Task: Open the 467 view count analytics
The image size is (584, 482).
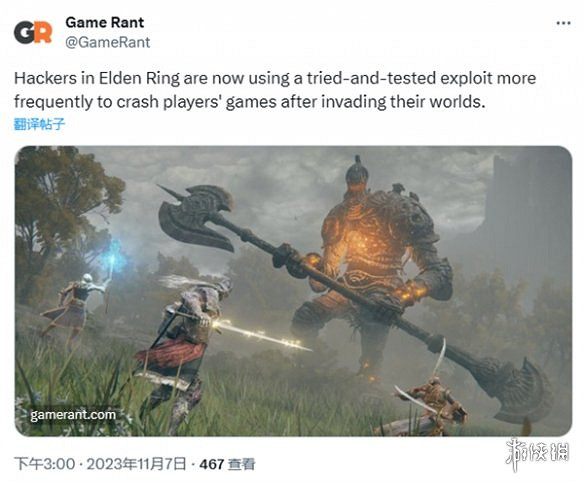Action: pyautogui.click(x=212, y=464)
